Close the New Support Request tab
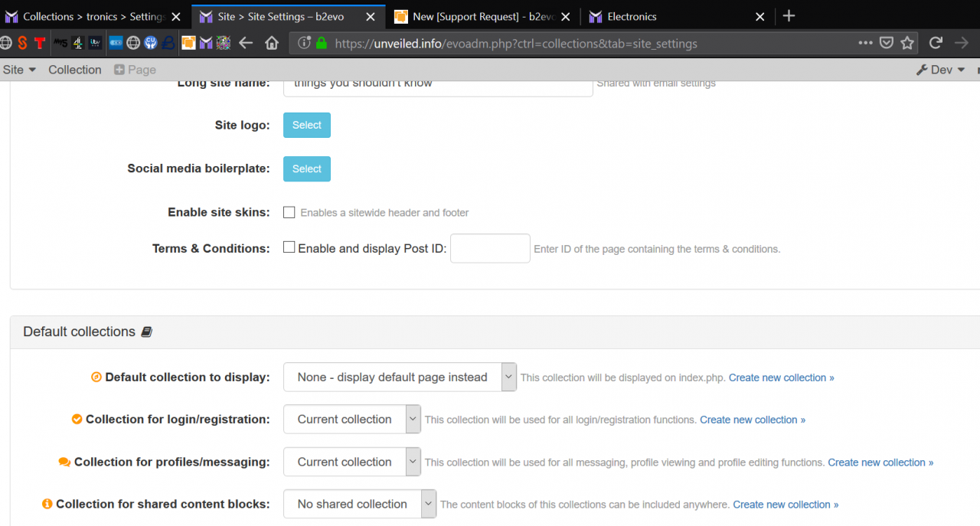 click(x=565, y=16)
